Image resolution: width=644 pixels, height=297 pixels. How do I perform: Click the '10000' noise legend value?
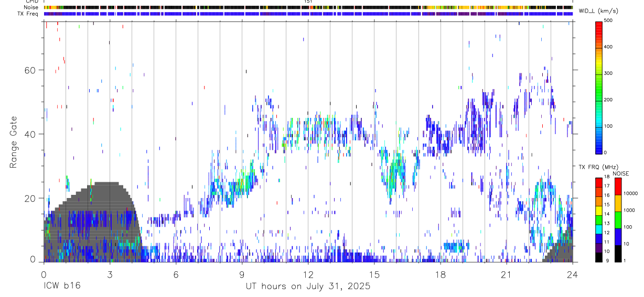click(x=630, y=193)
